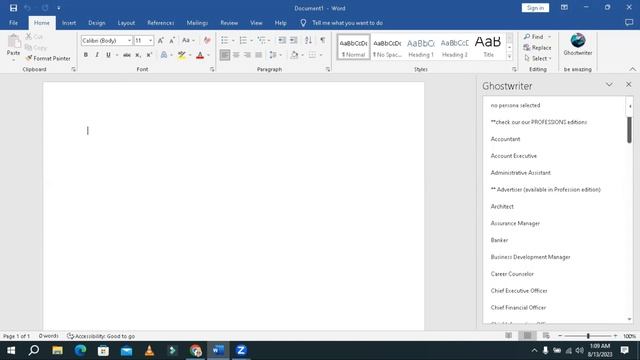This screenshot has height=360, width=640.
Task: Click the Find search button
Action: [534, 37]
